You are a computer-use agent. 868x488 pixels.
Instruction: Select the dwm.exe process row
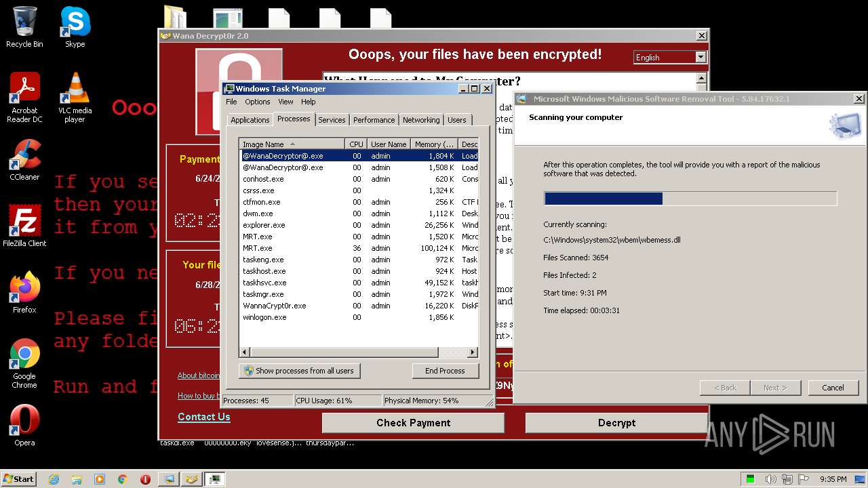click(x=359, y=213)
